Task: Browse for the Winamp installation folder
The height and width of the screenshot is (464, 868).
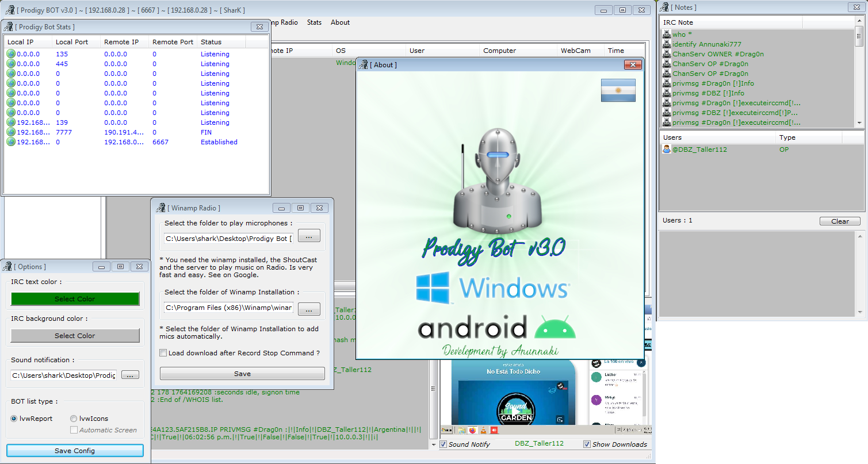Action: click(309, 309)
